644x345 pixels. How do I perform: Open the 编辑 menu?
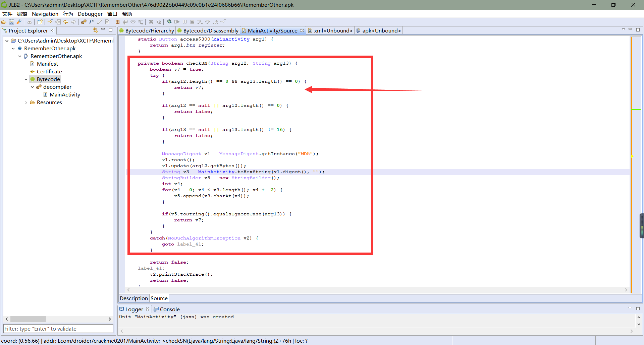[x=22, y=14]
